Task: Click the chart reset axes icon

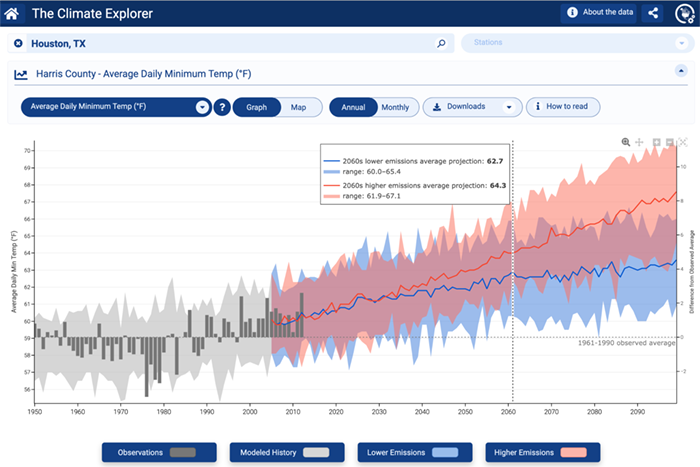Action: click(x=683, y=143)
